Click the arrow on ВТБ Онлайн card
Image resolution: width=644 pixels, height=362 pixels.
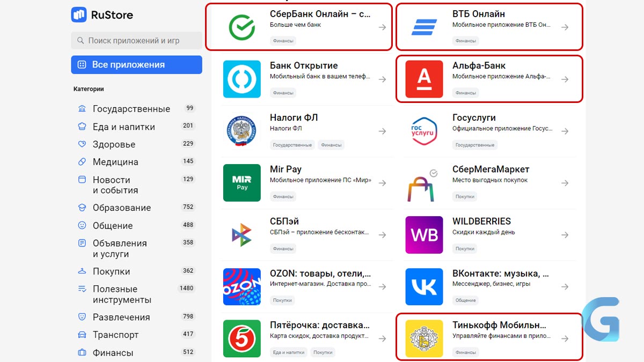[x=565, y=27]
